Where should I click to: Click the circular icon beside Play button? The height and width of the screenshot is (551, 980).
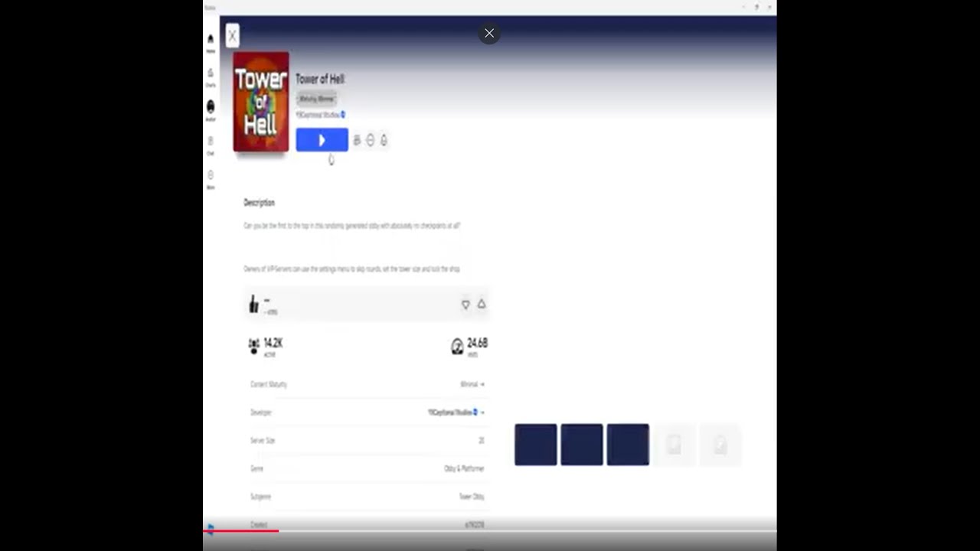(x=371, y=140)
